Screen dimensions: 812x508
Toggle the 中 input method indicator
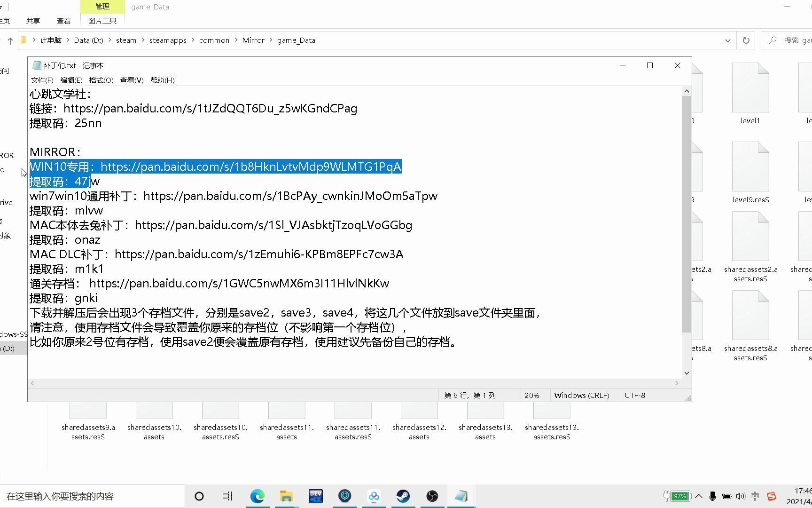pyautogui.click(x=755, y=496)
